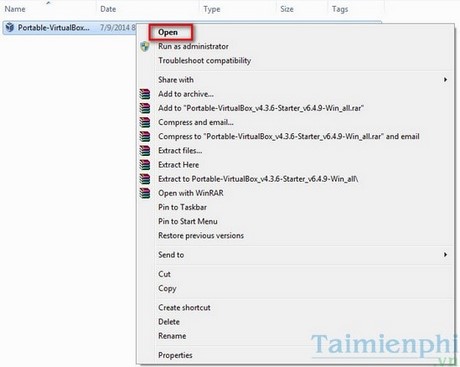Image resolution: width=460 pixels, height=367 pixels.
Task: Click WinRAR icon beside Compress to ... and email
Action: click(x=145, y=136)
